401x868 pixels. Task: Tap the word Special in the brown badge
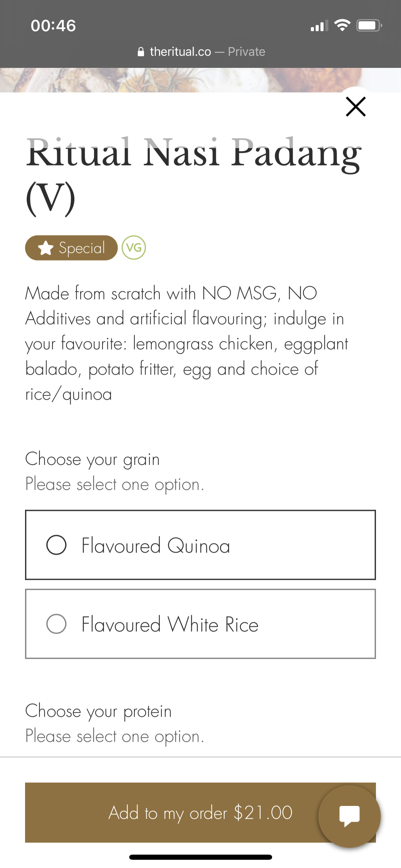(82, 248)
